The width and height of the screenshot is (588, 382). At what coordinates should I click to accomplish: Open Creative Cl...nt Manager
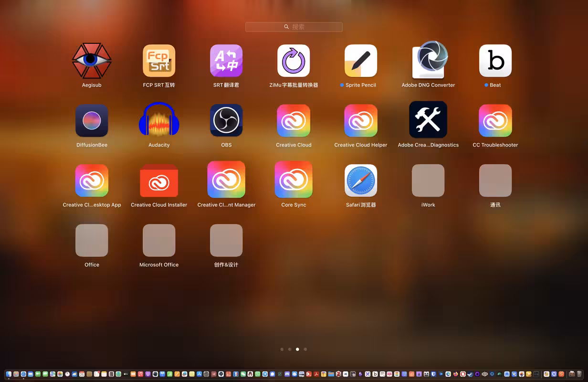[x=226, y=180]
